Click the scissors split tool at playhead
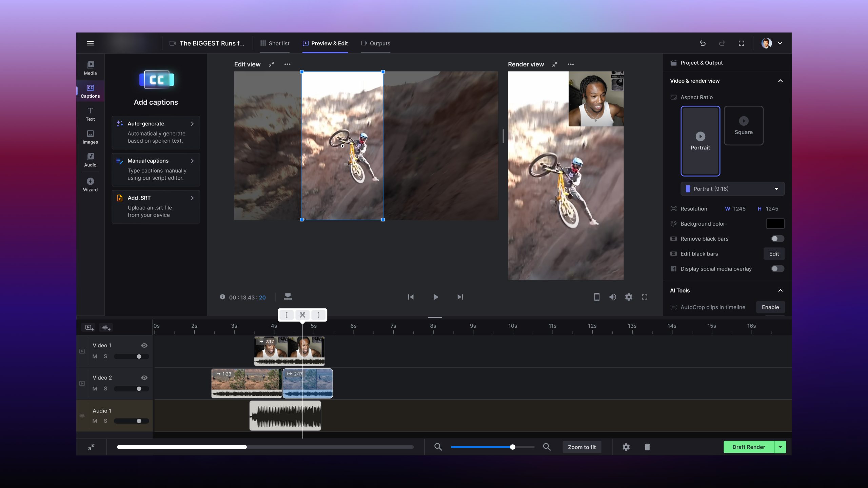868x488 pixels. (302, 315)
